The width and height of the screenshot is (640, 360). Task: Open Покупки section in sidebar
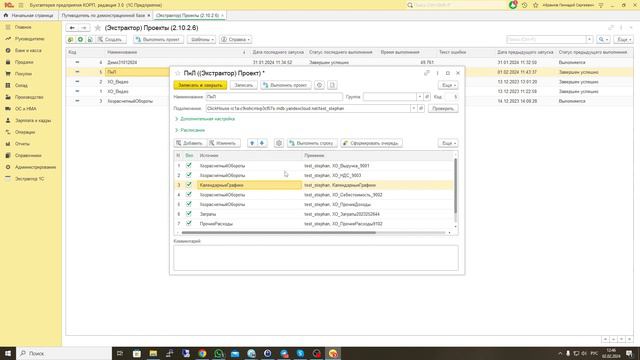[x=23, y=74]
